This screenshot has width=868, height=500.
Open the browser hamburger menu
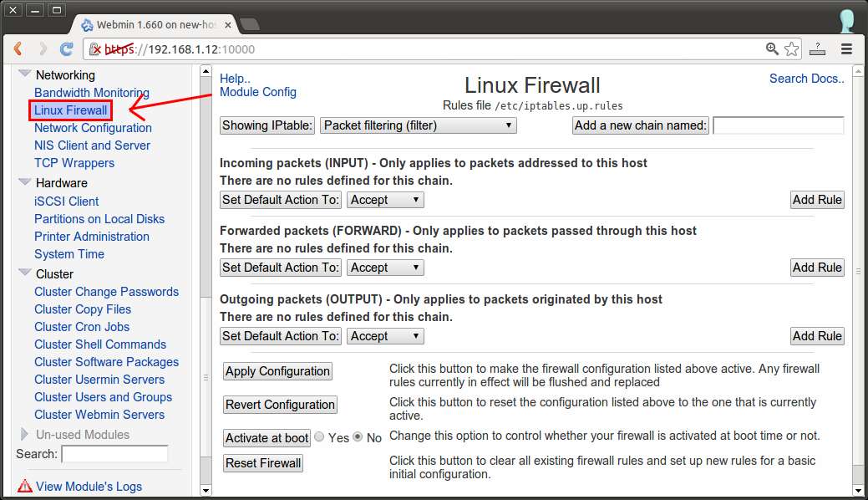pyautogui.click(x=846, y=48)
